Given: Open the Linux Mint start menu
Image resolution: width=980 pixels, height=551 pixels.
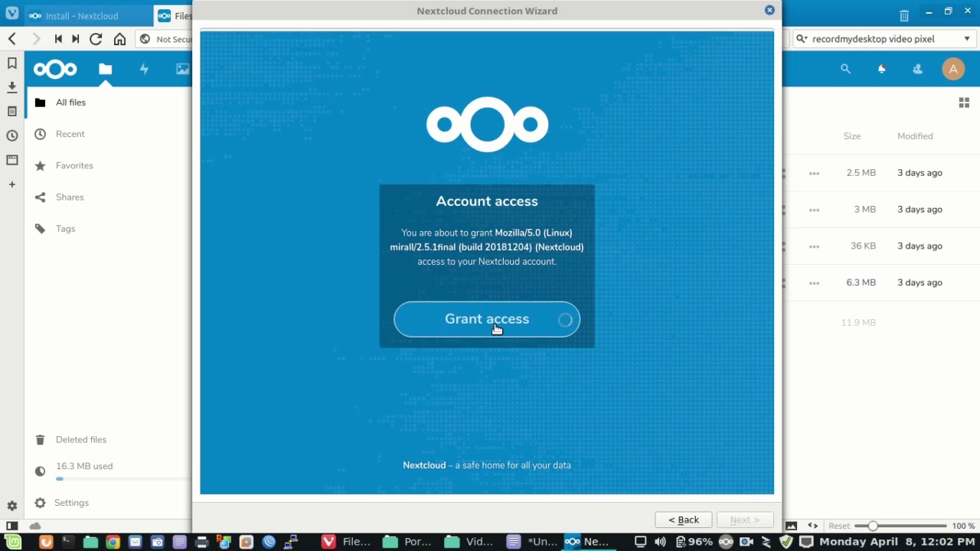Looking at the screenshot, I should [14, 542].
